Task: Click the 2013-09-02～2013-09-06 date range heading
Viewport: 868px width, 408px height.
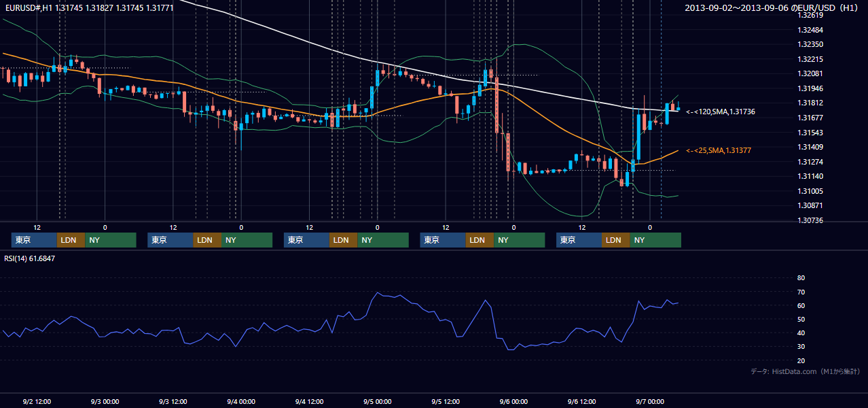Action: (772, 7)
